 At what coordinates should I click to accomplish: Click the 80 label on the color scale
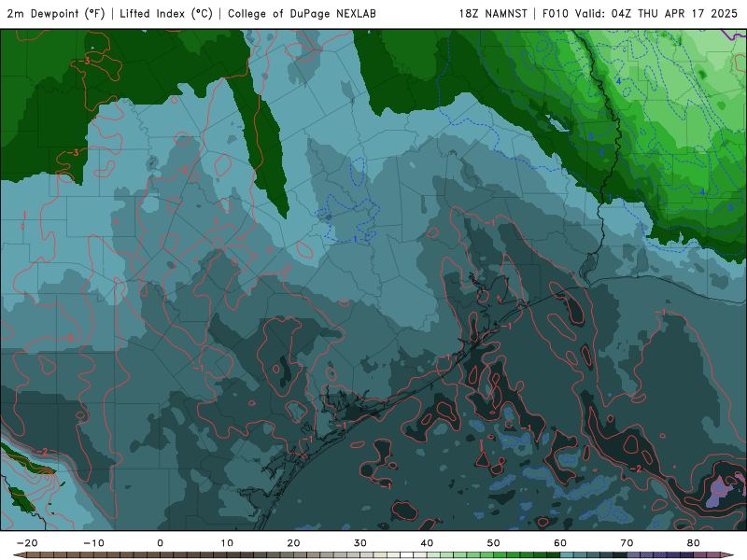694,543
